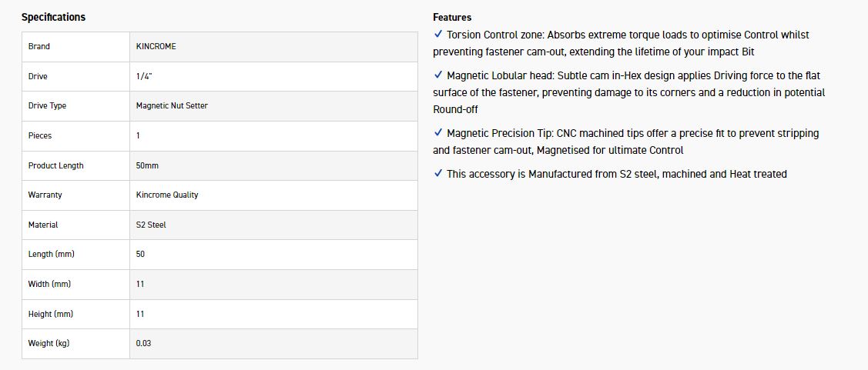Click the checkmark beside Magnetic Precision Tip
868x370 pixels.
tap(438, 133)
